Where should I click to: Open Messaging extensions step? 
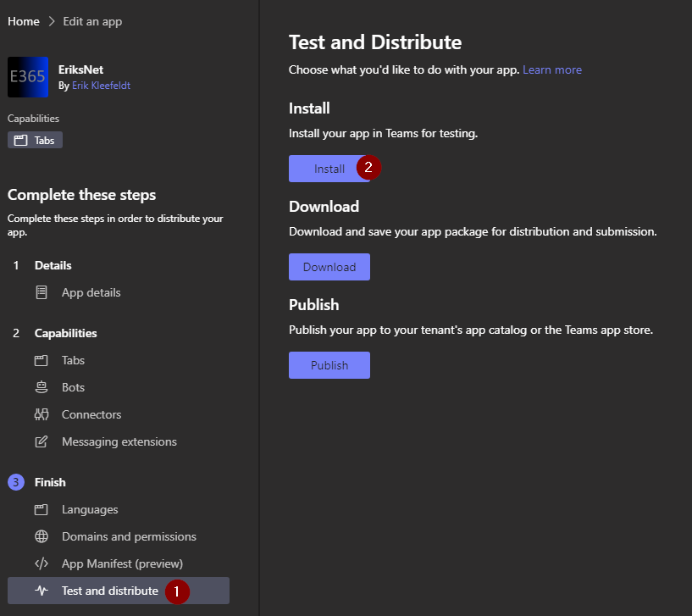pyautogui.click(x=119, y=441)
